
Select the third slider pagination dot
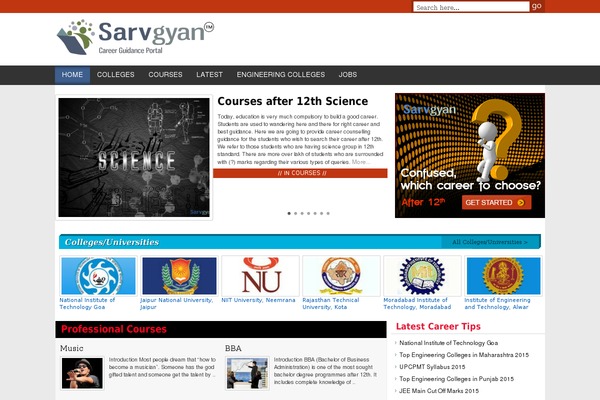(302, 213)
